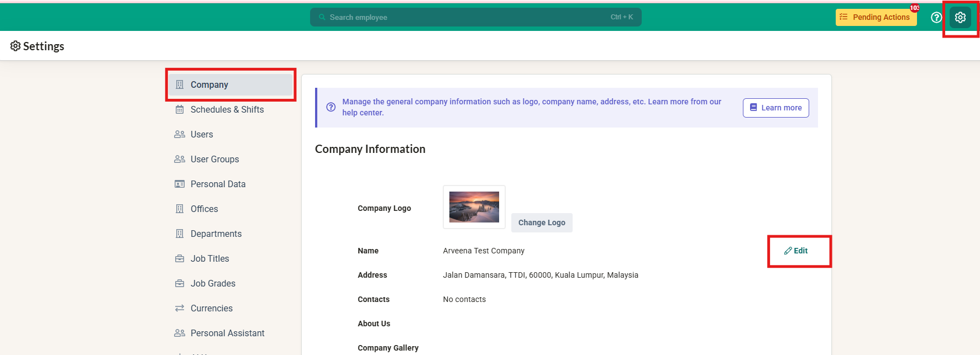Click the Learn more button
The height and width of the screenshot is (355, 980).
(x=775, y=108)
